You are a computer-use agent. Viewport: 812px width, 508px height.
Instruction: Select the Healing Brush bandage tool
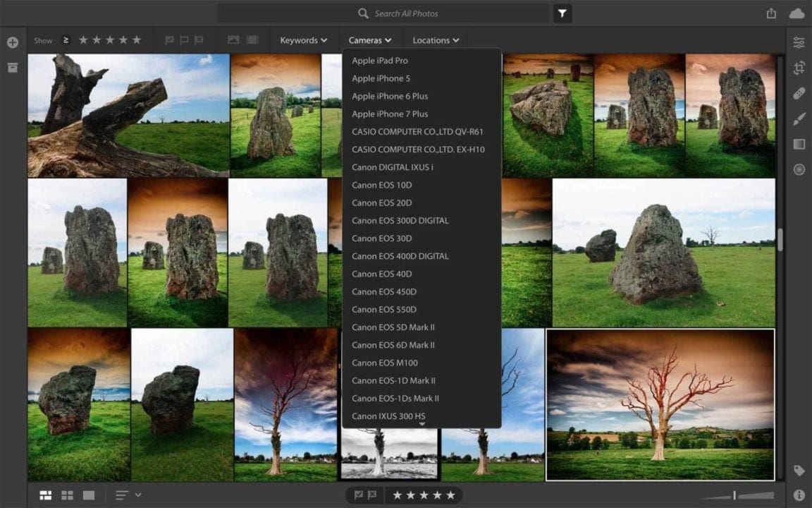[799, 93]
